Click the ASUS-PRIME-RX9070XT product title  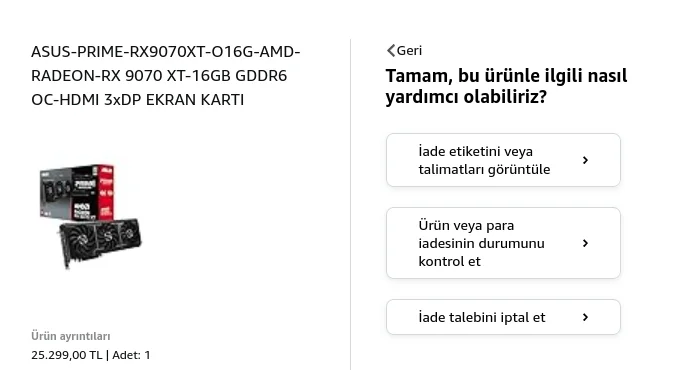pyautogui.click(x=166, y=76)
